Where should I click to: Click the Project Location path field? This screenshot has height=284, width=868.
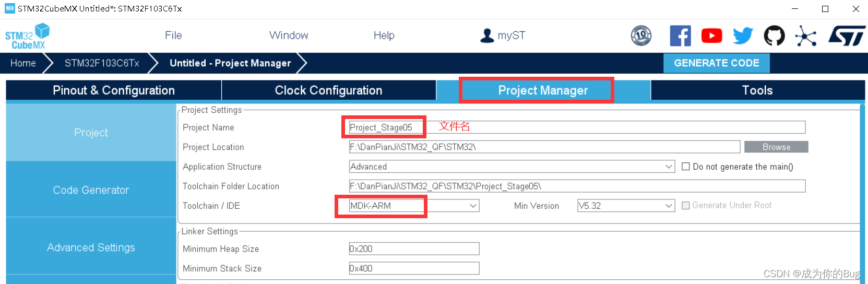[x=544, y=147]
